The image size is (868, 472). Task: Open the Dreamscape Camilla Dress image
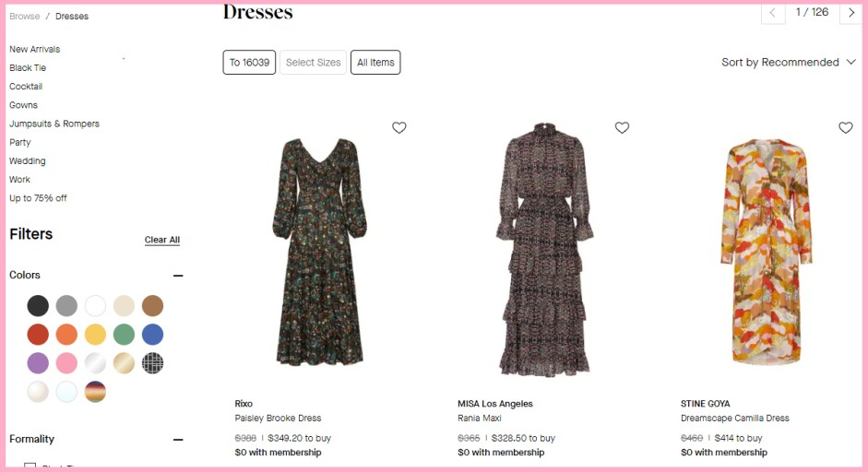click(767, 252)
